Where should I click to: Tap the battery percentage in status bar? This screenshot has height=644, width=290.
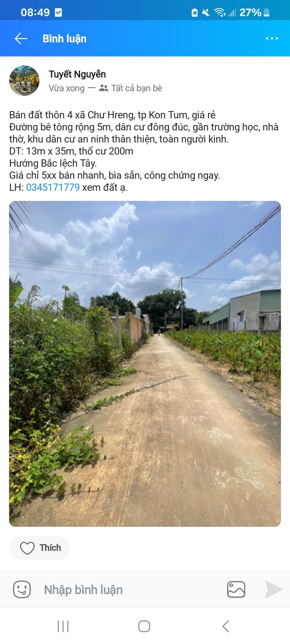click(251, 12)
